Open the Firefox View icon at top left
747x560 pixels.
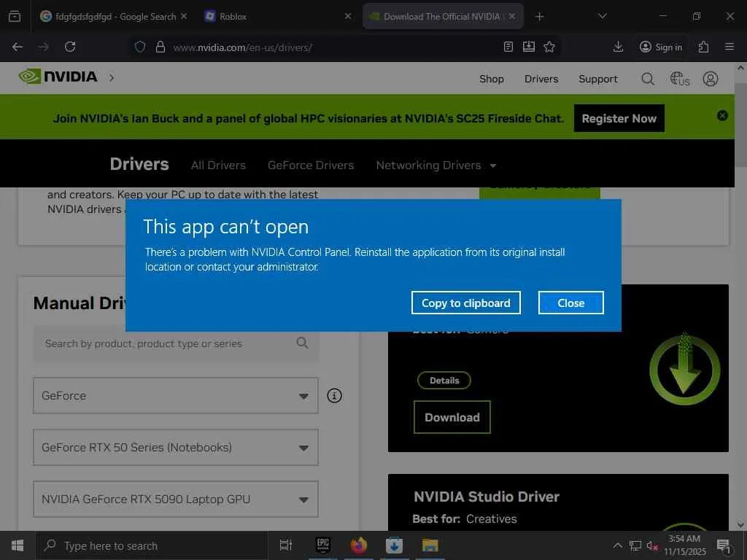(15, 16)
